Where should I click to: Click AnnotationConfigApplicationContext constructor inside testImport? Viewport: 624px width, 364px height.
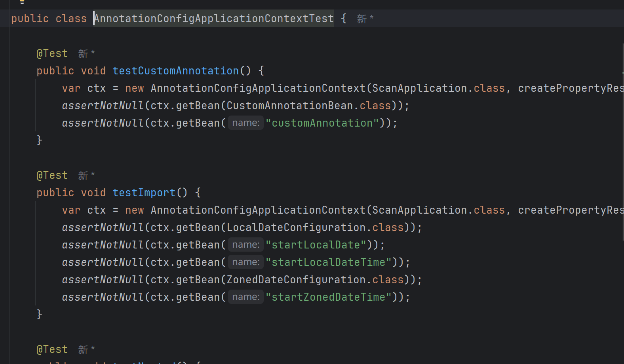(x=258, y=210)
